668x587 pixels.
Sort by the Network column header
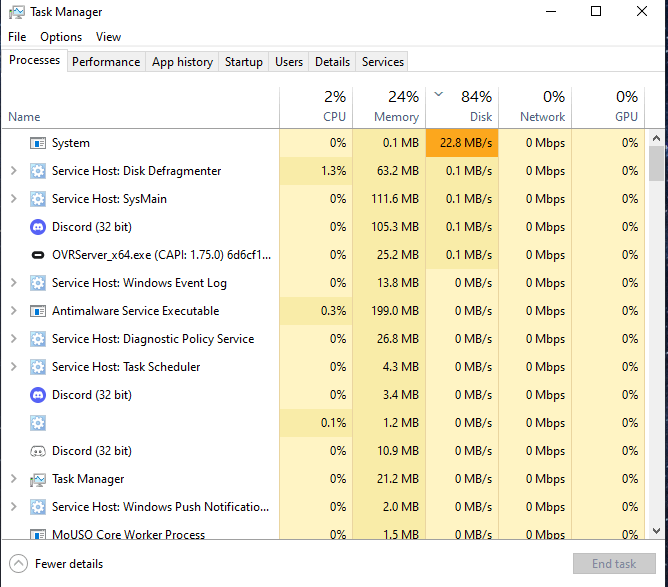tap(535, 108)
